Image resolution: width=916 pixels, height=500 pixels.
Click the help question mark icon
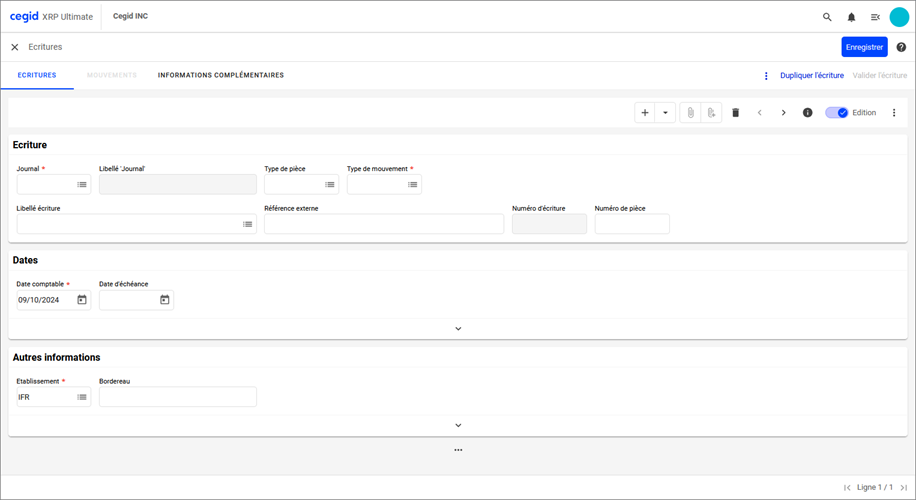click(x=901, y=47)
